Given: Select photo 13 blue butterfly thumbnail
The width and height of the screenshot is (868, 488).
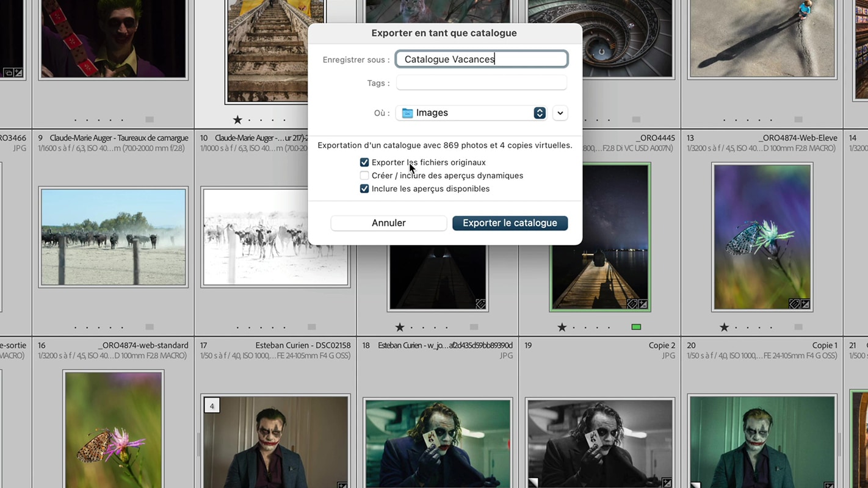Looking at the screenshot, I should click(762, 237).
